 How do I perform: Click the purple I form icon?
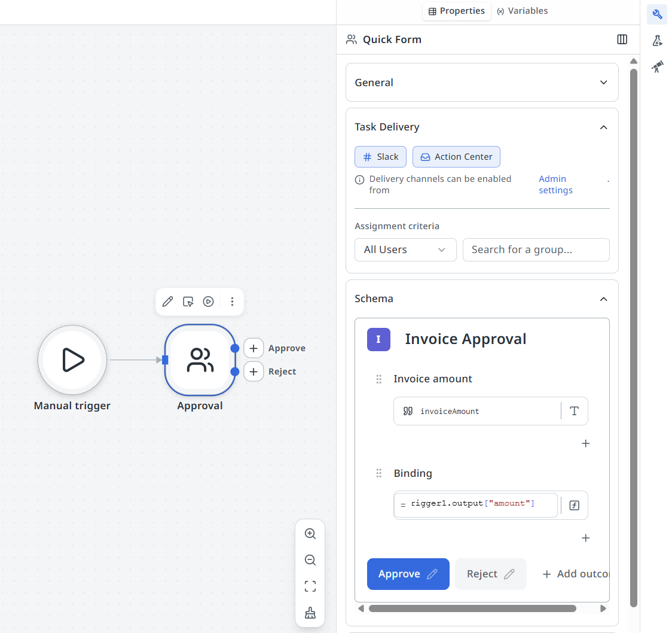tap(378, 340)
